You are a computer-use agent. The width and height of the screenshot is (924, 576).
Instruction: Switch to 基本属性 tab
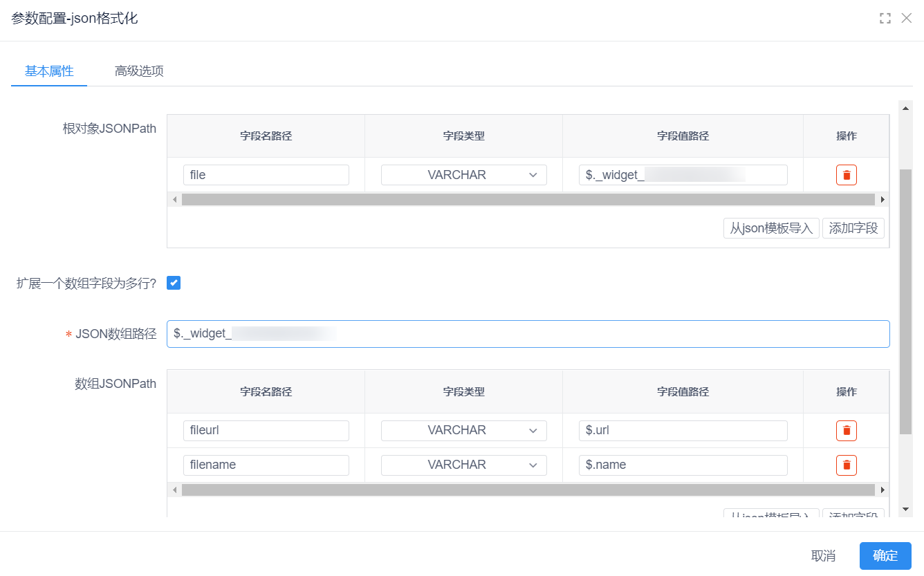(x=49, y=71)
